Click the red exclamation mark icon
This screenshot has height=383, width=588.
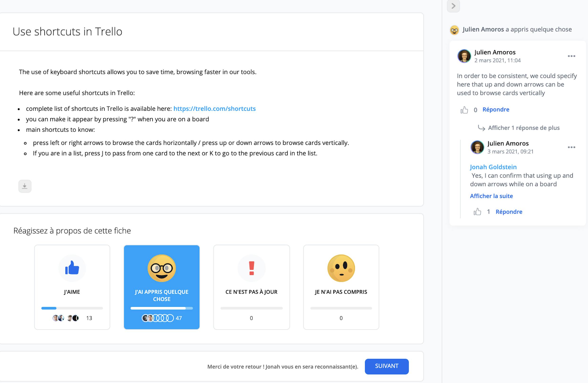tap(251, 268)
